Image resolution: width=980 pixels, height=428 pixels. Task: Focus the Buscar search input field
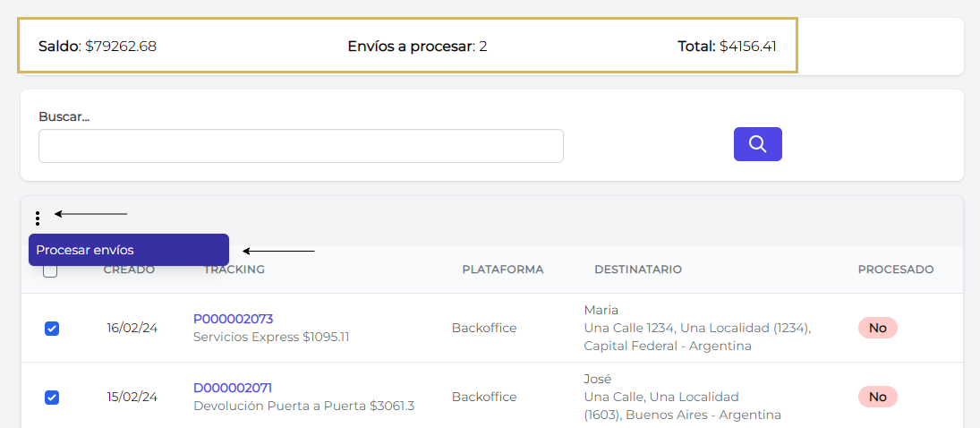point(301,146)
